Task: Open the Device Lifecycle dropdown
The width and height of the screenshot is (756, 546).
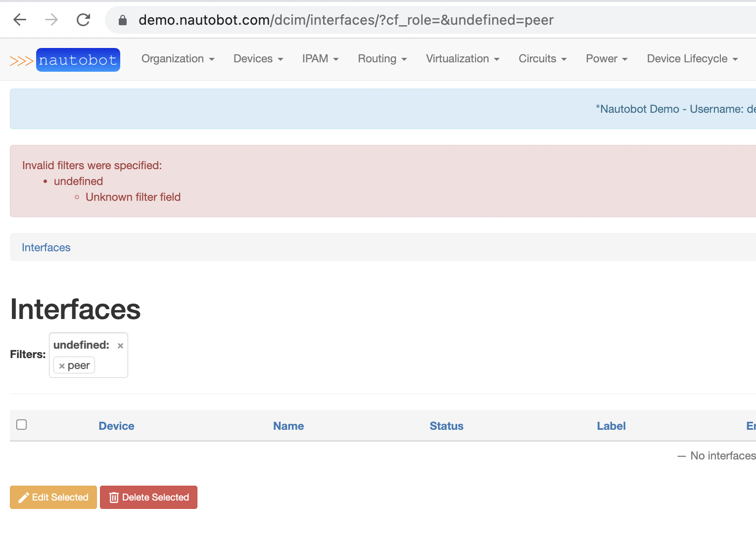Action: (691, 58)
